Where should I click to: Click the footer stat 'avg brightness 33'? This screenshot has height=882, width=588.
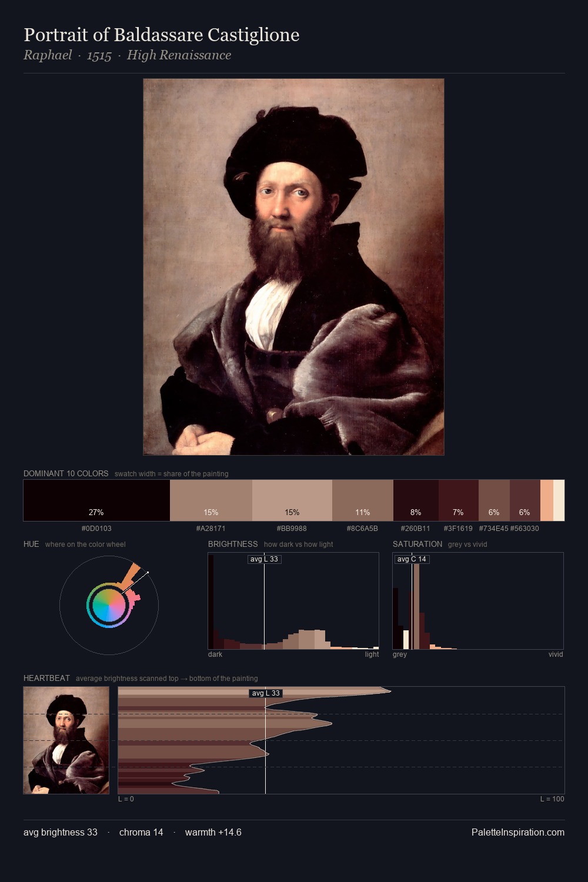61,832
